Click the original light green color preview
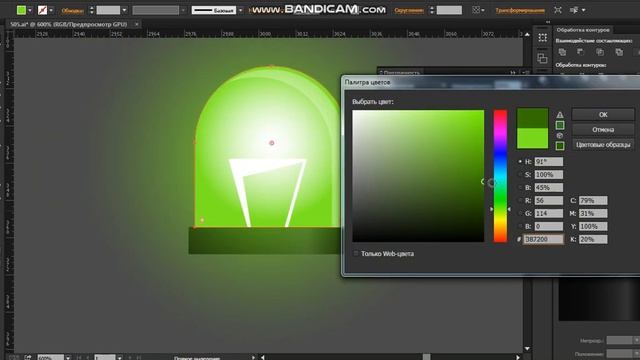640x360 pixels. tap(532, 138)
